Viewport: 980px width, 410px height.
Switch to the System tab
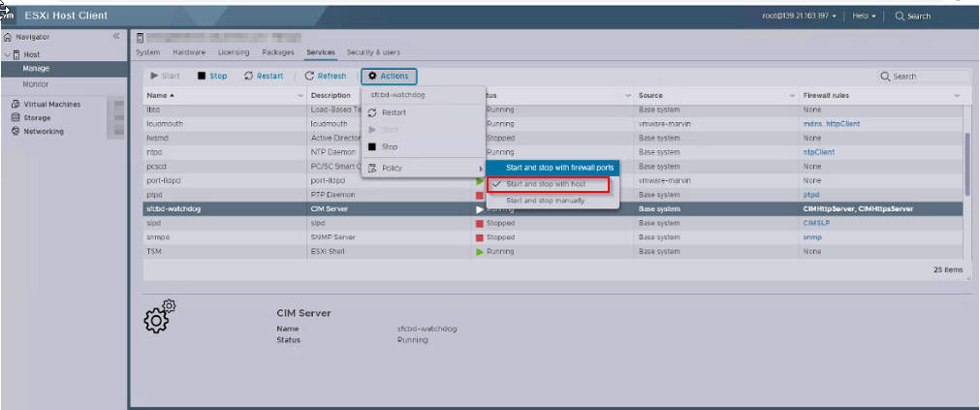pyautogui.click(x=148, y=52)
